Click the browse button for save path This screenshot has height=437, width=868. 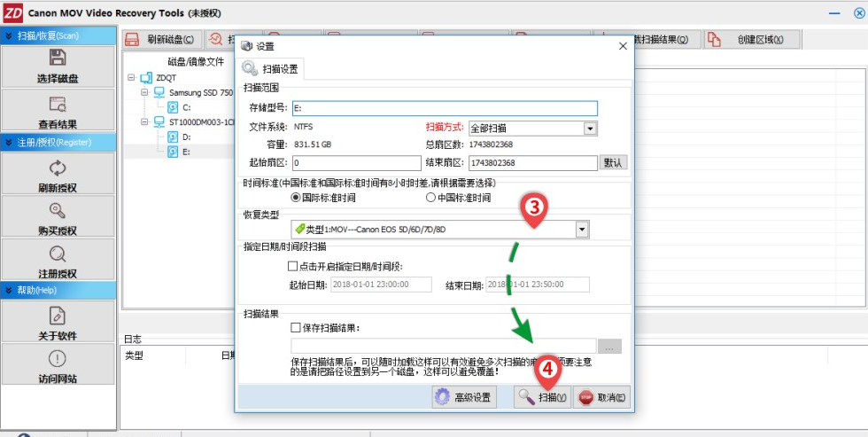coord(609,347)
